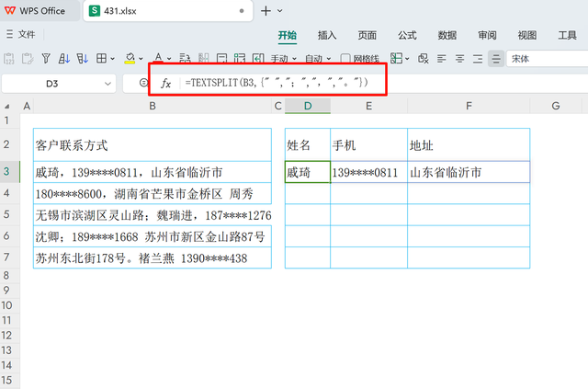Click selected cell D3 showing 戚琦
Viewport: 588px width, 389px height.
308,172
